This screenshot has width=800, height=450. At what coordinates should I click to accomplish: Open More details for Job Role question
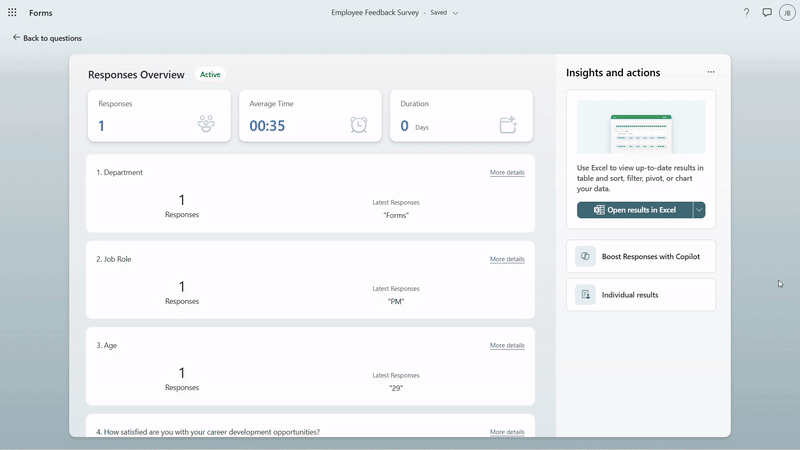tap(507, 259)
